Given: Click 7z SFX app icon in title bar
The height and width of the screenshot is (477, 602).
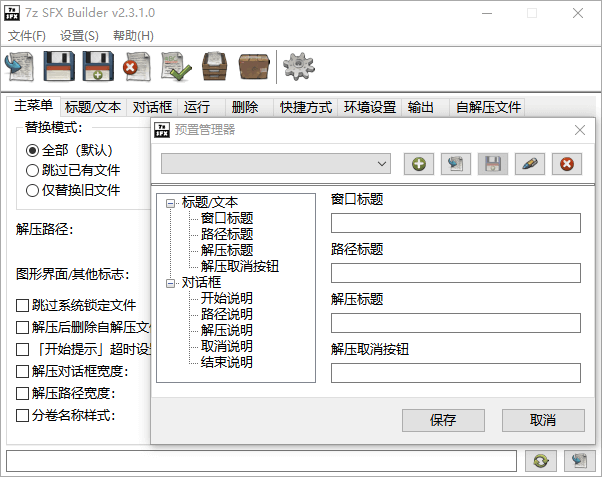Looking at the screenshot, I should 12,13.
